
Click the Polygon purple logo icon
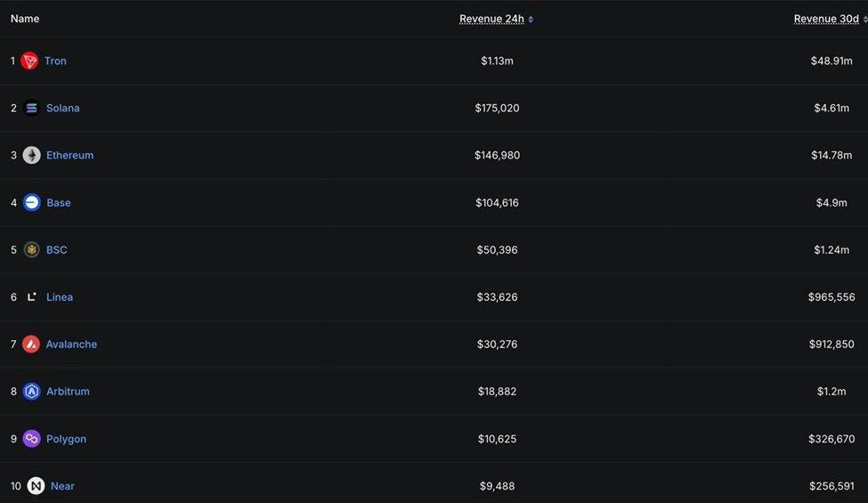point(31,439)
